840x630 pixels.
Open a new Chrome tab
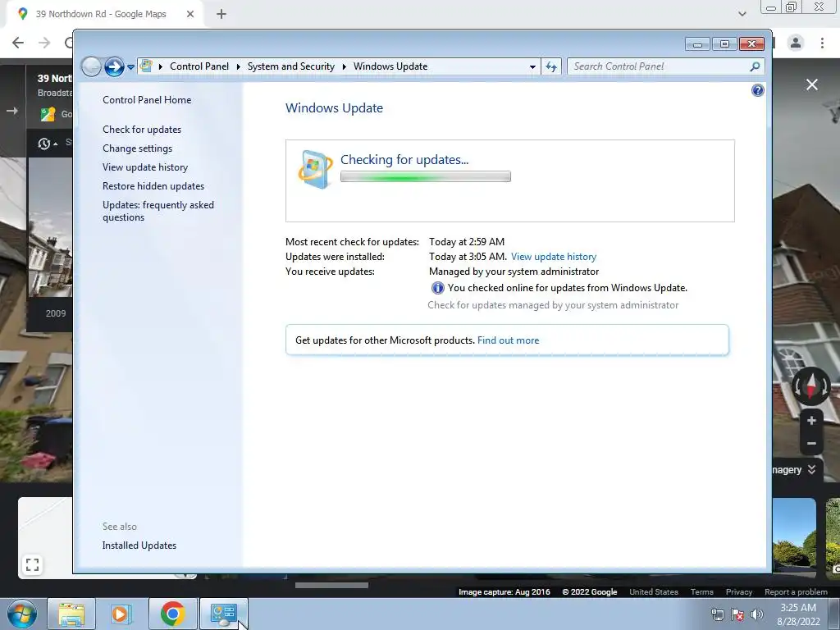221,14
